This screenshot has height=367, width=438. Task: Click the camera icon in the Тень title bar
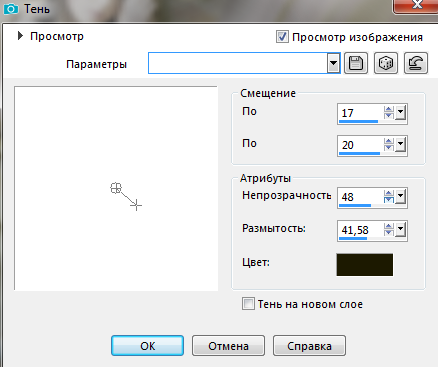(x=11, y=9)
